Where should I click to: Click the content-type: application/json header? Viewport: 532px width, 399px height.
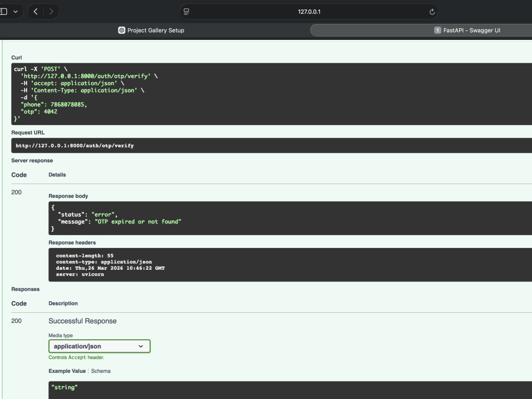pos(104,262)
